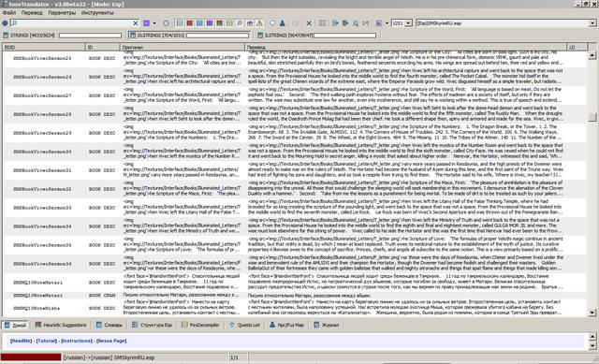Click the purple square search-option icon
The image size is (599, 364).
(x=146, y=23)
